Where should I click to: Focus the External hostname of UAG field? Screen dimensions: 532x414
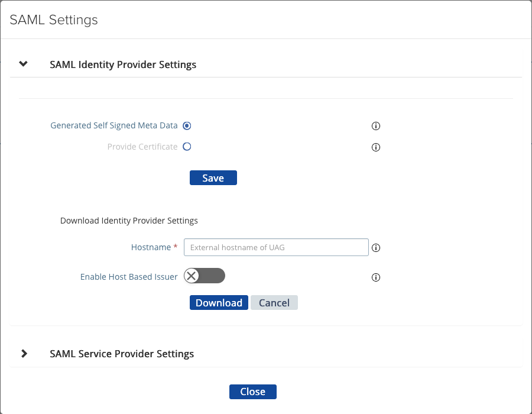(x=276, y=247)
